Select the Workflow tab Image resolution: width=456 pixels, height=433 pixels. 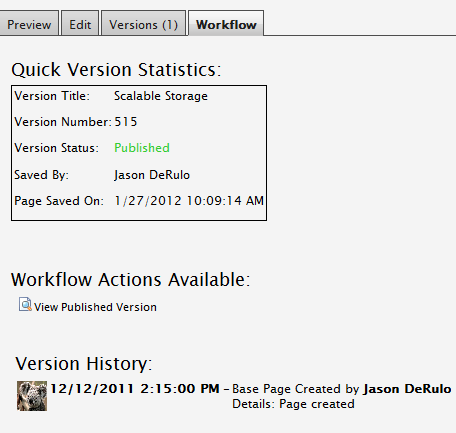[x=226, y=25]
